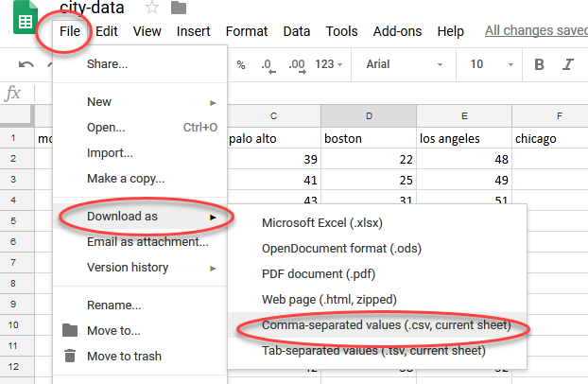588x384 pixels.
Task: Open the Help menu
Action: (x=450, y=31)
